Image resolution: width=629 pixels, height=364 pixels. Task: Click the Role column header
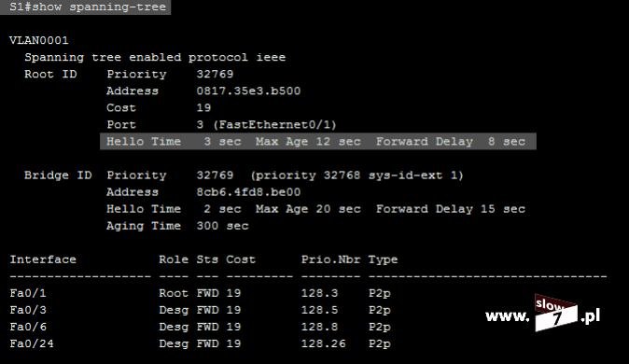[x=174, y=259]
